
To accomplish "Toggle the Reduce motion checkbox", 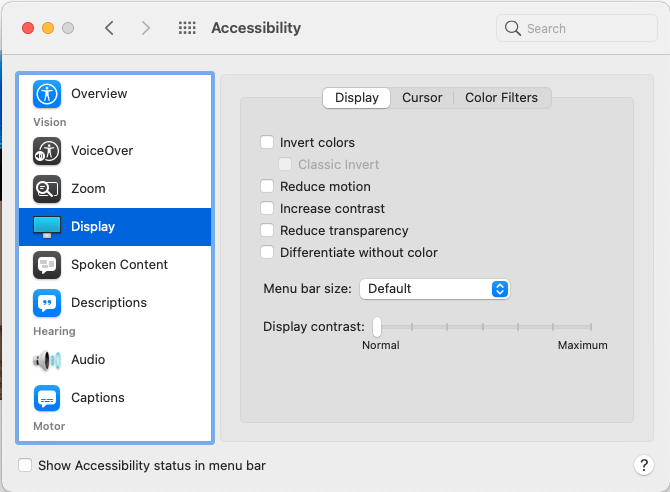I will (267, 187).
